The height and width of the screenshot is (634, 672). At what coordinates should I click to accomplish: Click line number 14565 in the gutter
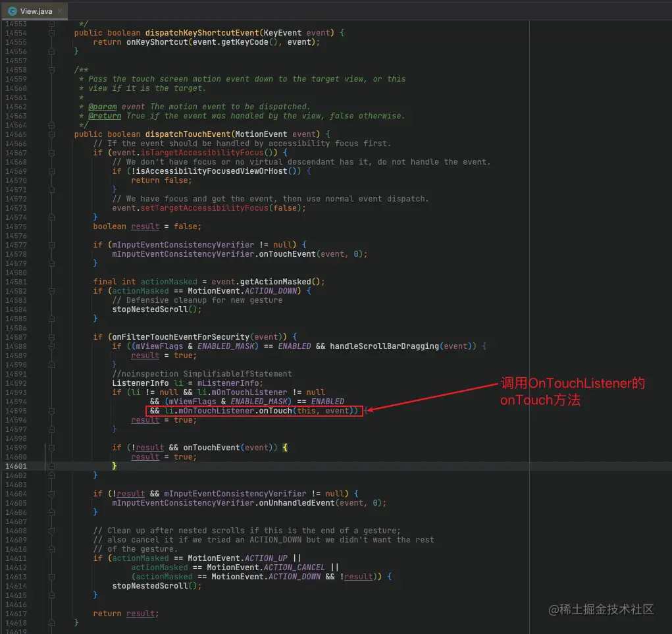tap(16, 134)
